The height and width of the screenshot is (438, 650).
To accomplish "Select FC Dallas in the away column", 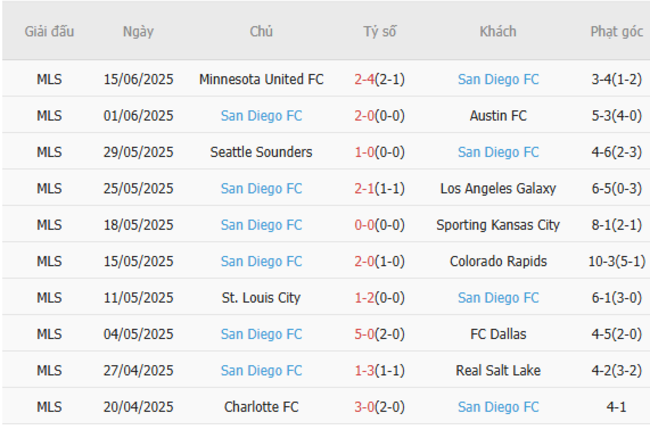I will (498, 334).
